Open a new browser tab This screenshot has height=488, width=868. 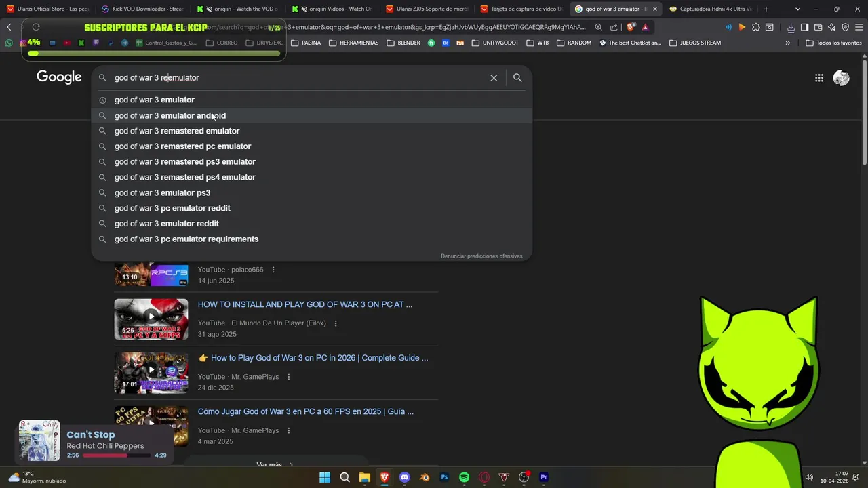point(766,9)
